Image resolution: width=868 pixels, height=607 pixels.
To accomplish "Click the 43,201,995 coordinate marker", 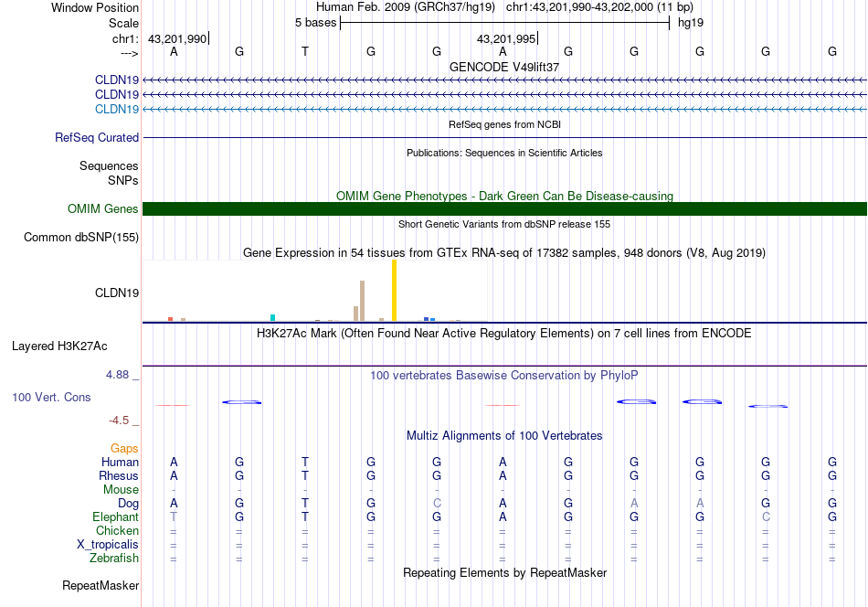I will pyautogui.click(x=506, y=38).
